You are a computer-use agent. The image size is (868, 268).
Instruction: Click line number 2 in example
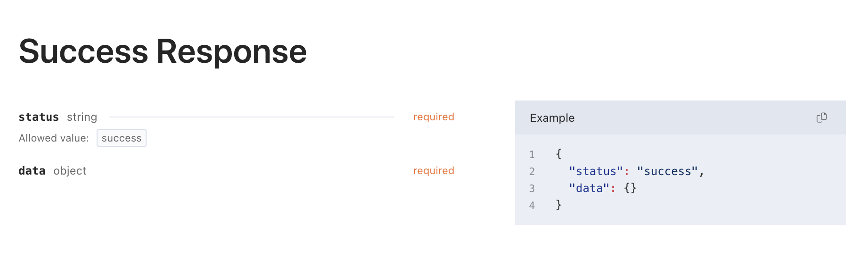click(x=532, y=171)
